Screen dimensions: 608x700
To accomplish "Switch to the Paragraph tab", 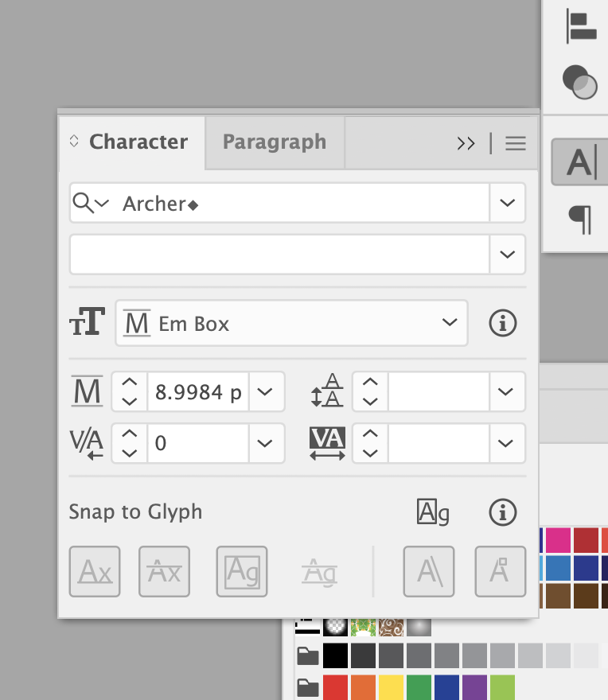I will click(x=275, y=142).
